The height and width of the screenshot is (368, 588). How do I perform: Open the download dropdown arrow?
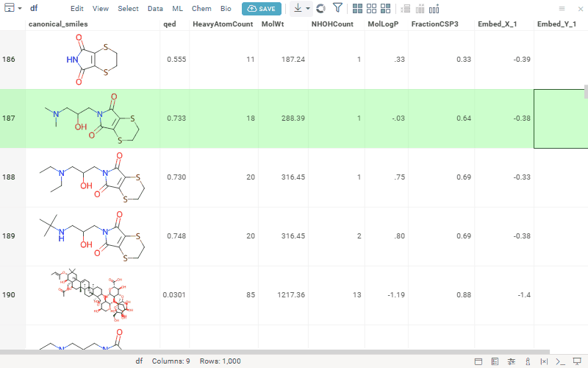coord(307,9)
